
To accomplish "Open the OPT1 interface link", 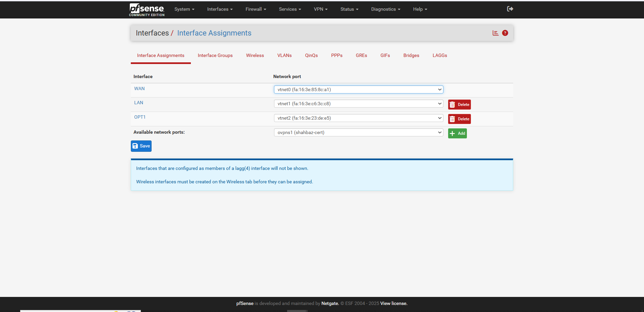I will click(x=140, y=117).
